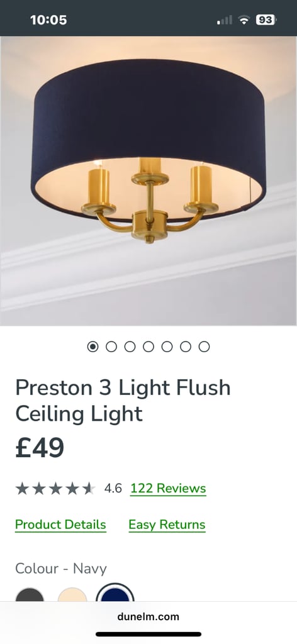Tap the Wi-Fi status icon
297x644 pixels.
pos(245,19)
